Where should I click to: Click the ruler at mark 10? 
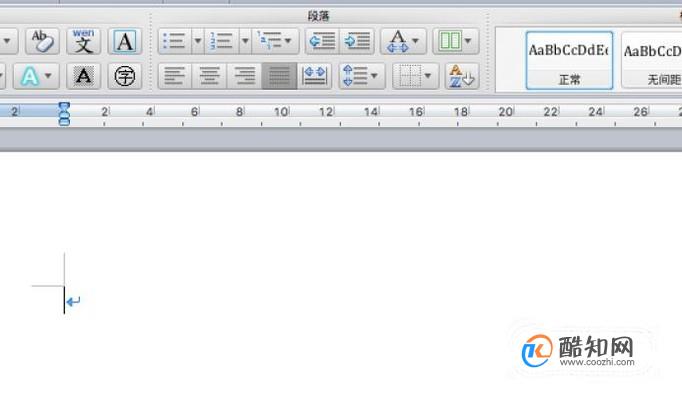pos(281,112)
